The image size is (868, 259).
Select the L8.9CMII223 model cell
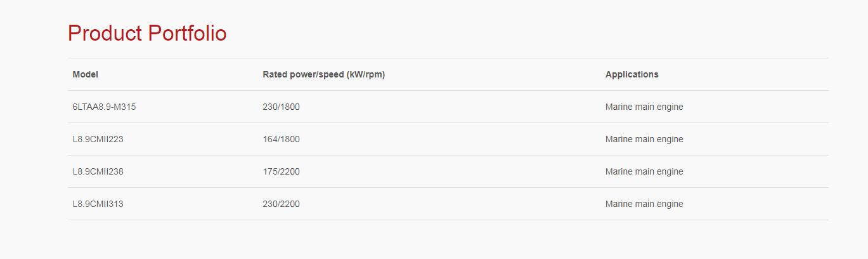98,139
